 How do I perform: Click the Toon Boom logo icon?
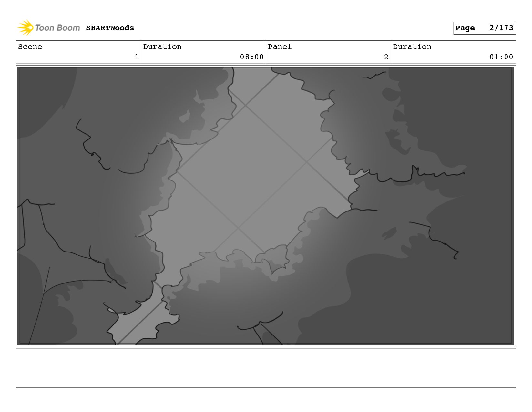coord(26,28)
